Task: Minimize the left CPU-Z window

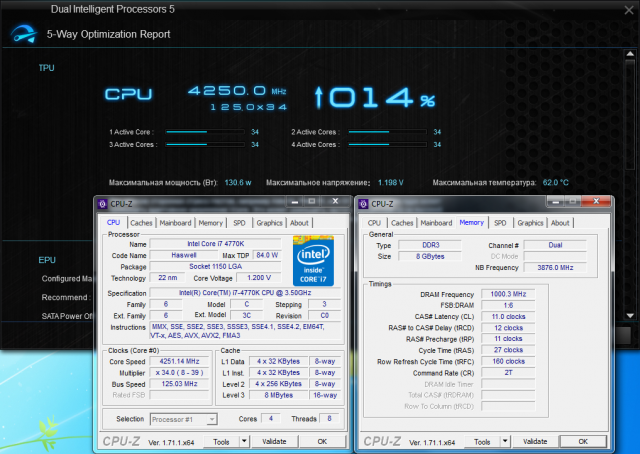Action: (x=295, y=201)
